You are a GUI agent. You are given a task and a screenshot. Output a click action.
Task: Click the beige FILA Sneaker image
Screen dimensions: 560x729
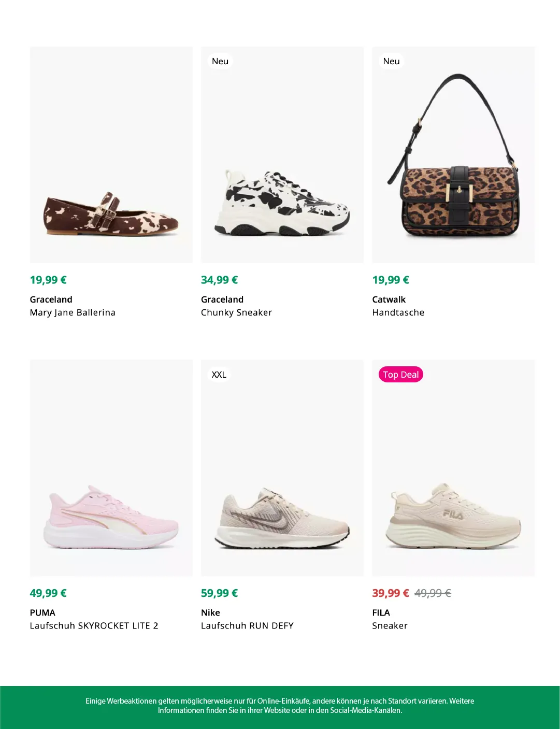(453, 517)
